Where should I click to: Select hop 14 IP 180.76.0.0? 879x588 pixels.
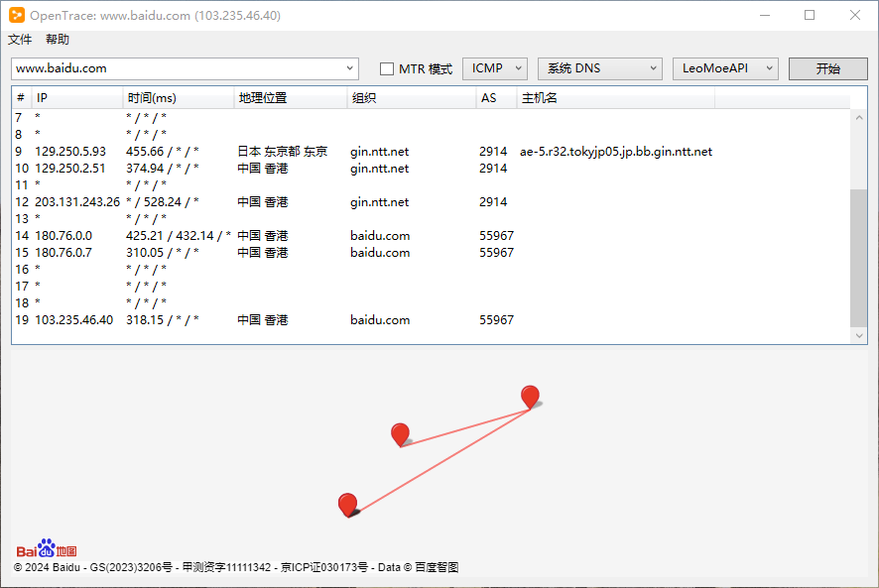63,235
